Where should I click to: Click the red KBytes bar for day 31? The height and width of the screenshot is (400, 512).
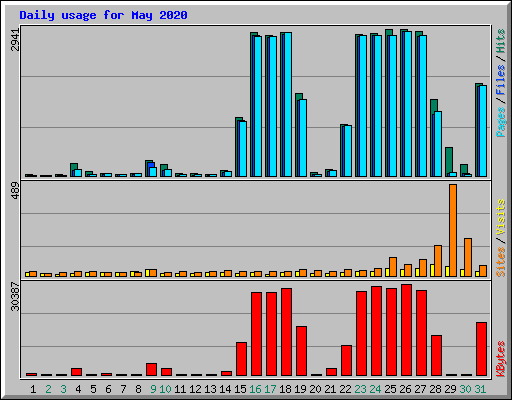click(x=481, y=349)
